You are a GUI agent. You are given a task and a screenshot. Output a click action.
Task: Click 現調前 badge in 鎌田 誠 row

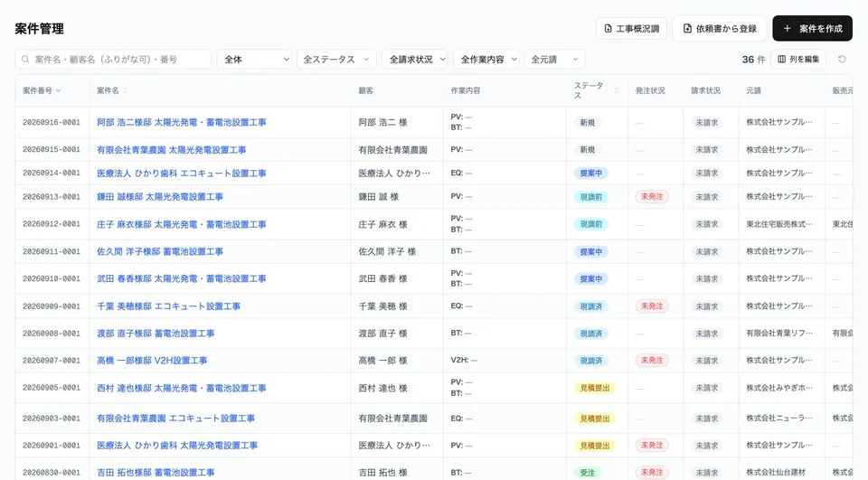tap(591, 196)
